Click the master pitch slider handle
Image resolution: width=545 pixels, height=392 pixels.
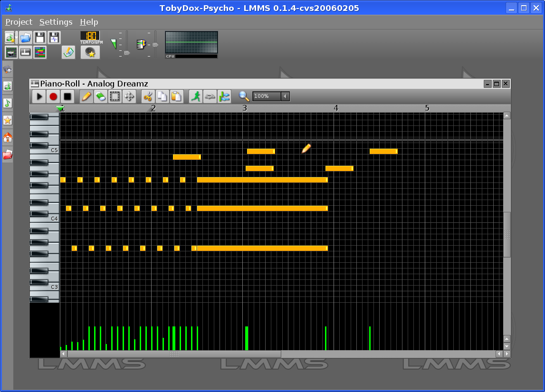click(x=155, y=45)
